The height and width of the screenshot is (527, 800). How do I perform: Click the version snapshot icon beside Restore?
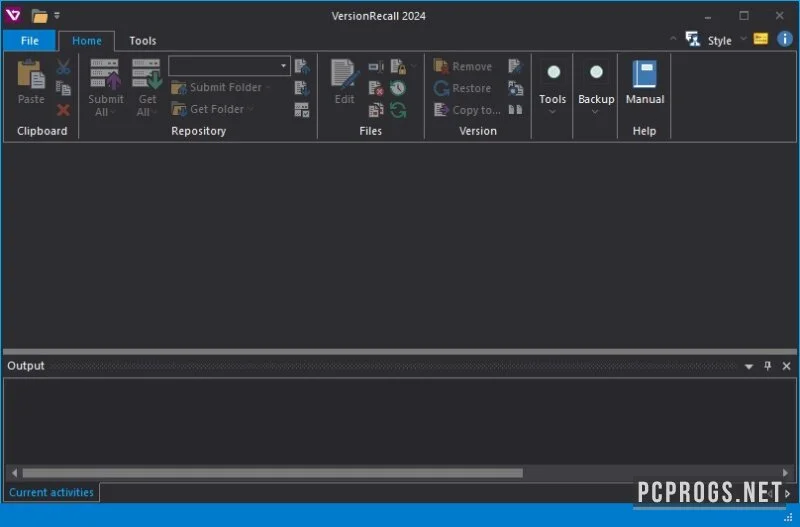point(515,88)
